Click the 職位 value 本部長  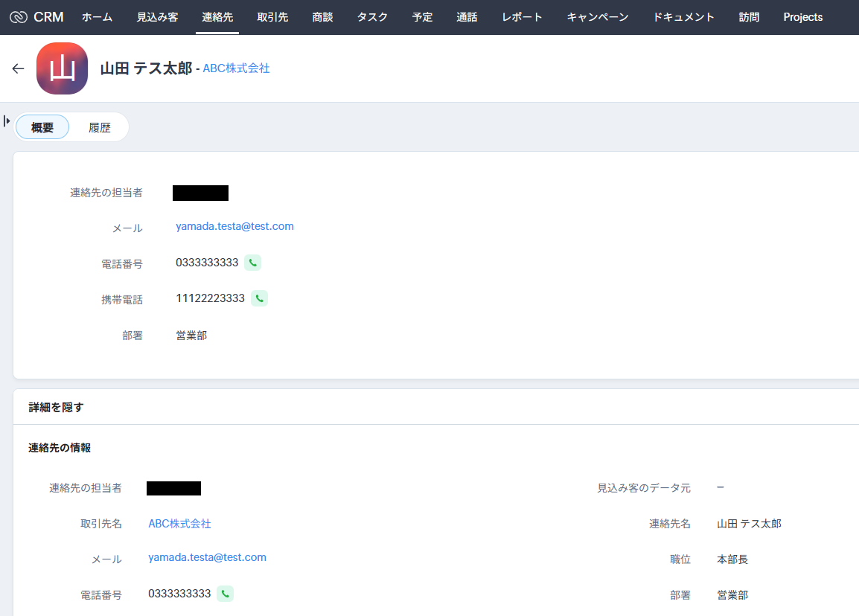tap(732, 559)
